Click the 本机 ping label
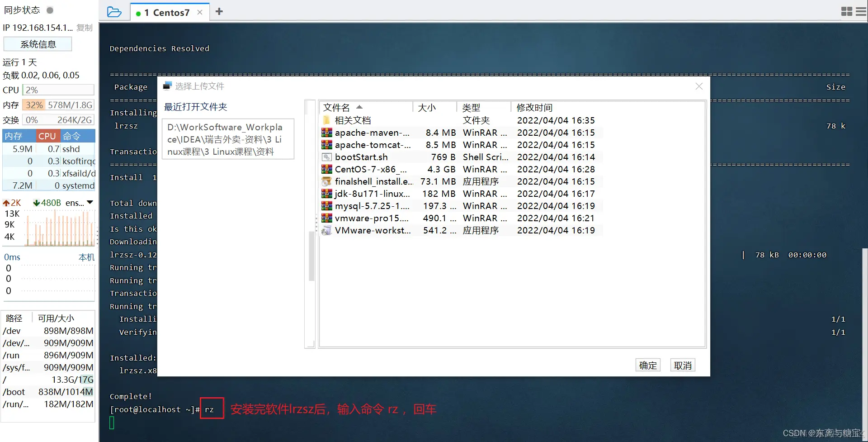Image resolution: width=868 pixels, height=442 pixels. pos(86,257)
